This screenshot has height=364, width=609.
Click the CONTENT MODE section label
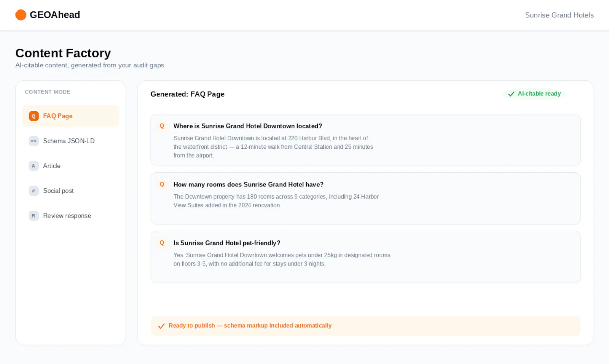click(48, 92)
